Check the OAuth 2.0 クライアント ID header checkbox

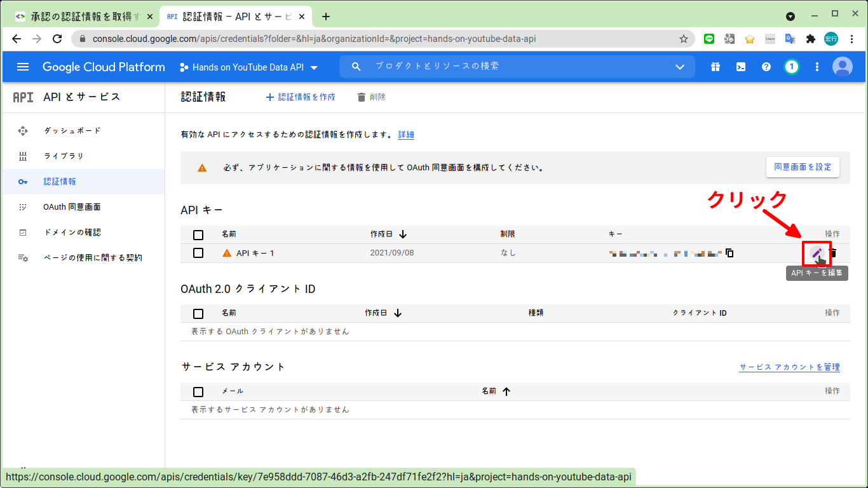pyautogui.click(x=198, y=313)
